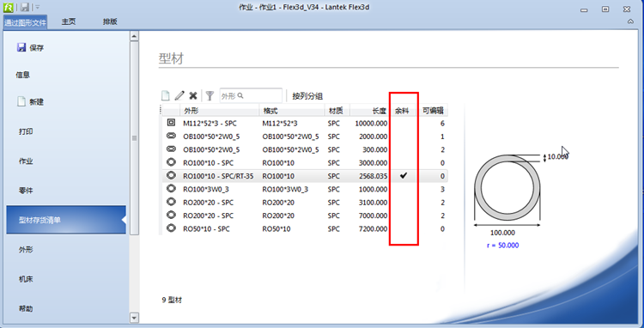Click the side menu scrollbar down arrow
The image size is (644, 328).
coord(134,318)
